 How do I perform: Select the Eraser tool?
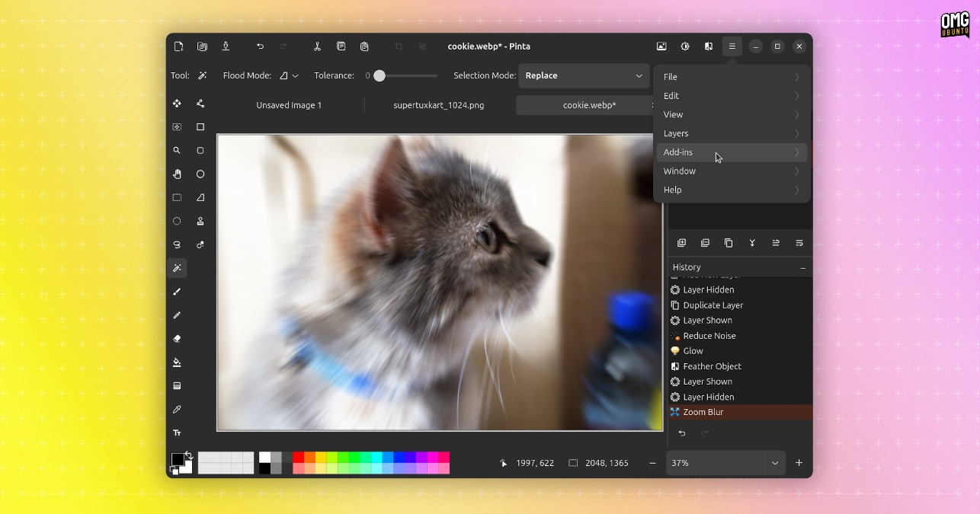point(177,338)
